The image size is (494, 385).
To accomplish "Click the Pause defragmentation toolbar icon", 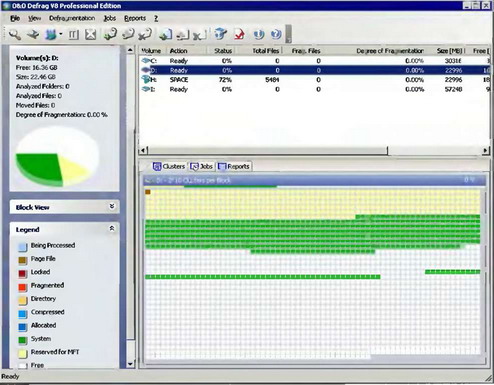I will point(73,34).
